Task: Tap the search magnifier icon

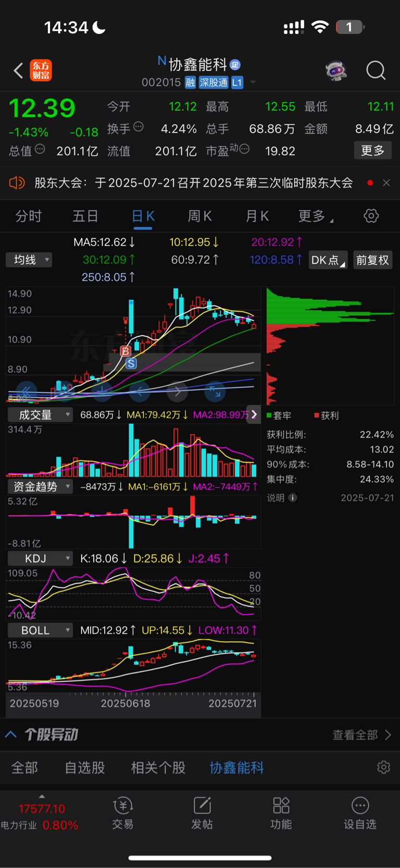Action: pyautogui.click(x=376, y=70)
